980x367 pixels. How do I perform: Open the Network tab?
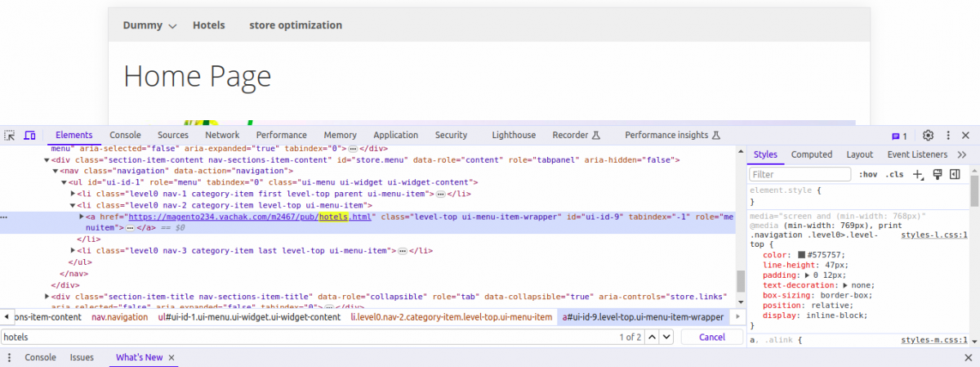(222, 135)
